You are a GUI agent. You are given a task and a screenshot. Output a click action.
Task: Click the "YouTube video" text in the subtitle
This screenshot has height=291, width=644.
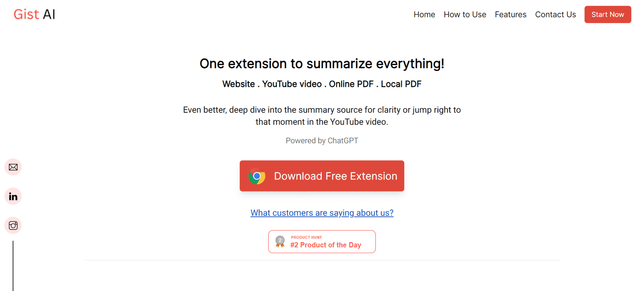click(x=292, y=84)
